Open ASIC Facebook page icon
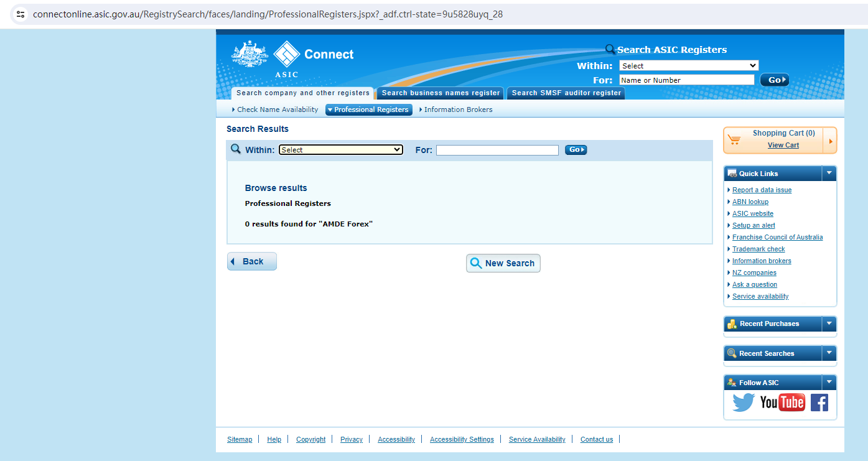 pos(819,403)
